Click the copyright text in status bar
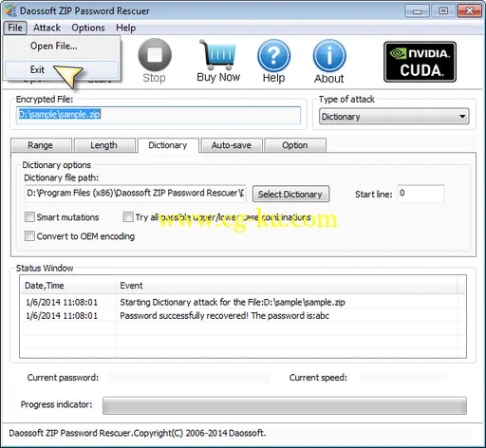 [138, 433]
